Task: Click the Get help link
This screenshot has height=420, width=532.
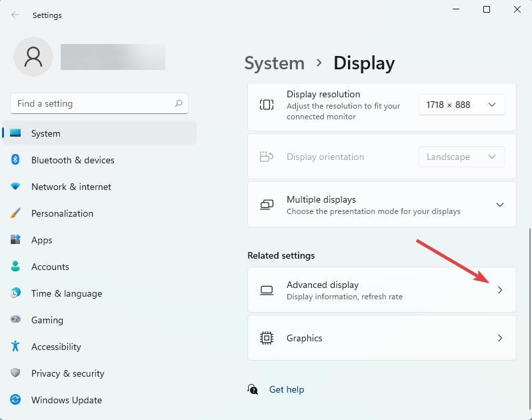Action: 287,389
